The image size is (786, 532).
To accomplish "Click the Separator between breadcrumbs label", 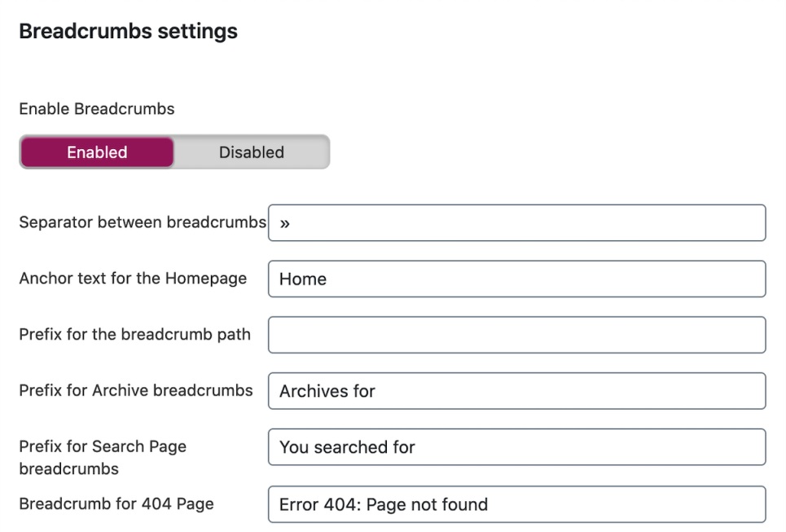I will click(143, 222).
